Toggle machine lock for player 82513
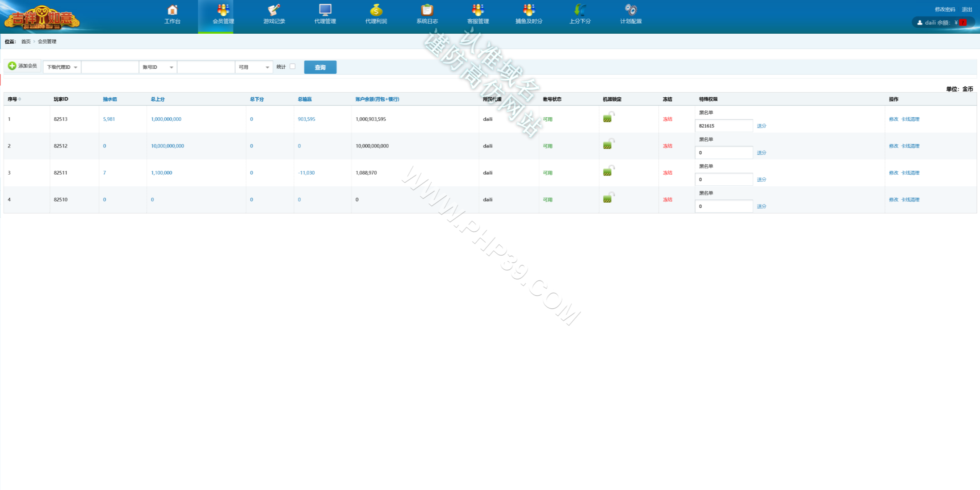This screenshot has height=490, width=980. point(609,117)
